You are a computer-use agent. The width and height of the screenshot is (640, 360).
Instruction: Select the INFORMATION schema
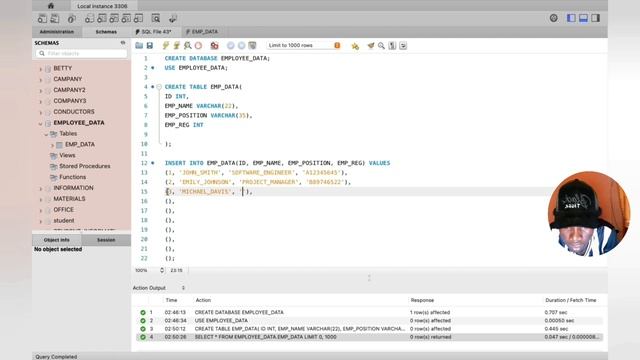coord(73,188)
